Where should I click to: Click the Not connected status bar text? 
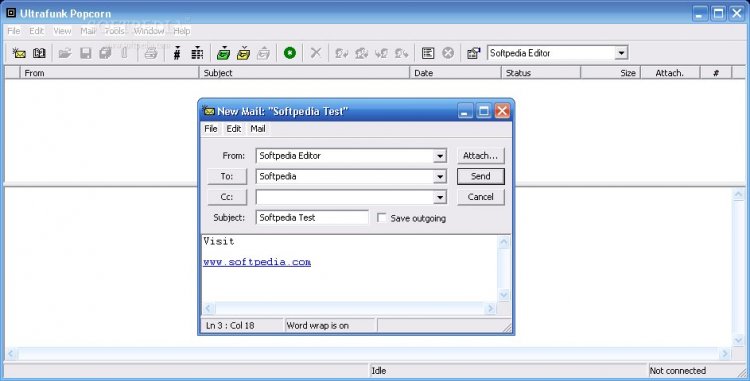[x=677, y=370]
